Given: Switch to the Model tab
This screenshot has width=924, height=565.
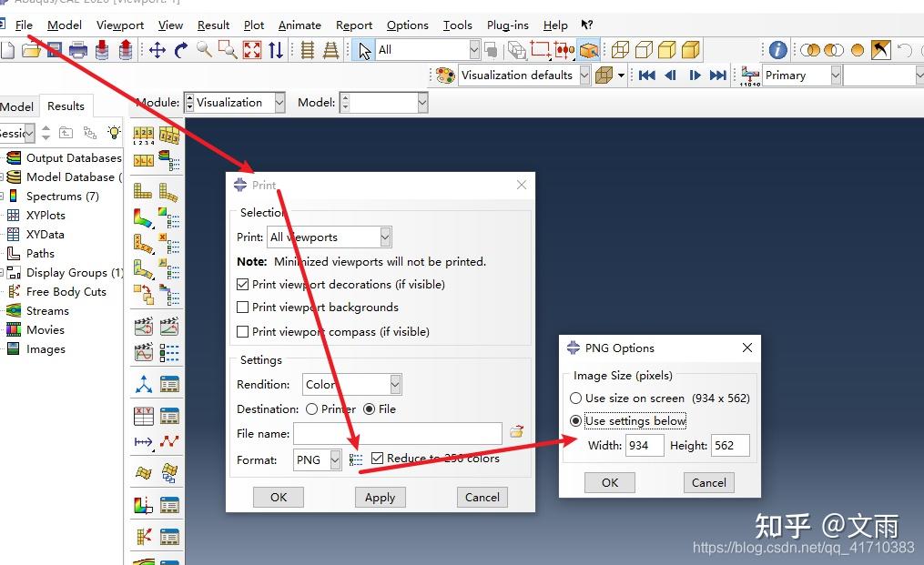Looking at the screenshot, I should click(x=17, y=106).
